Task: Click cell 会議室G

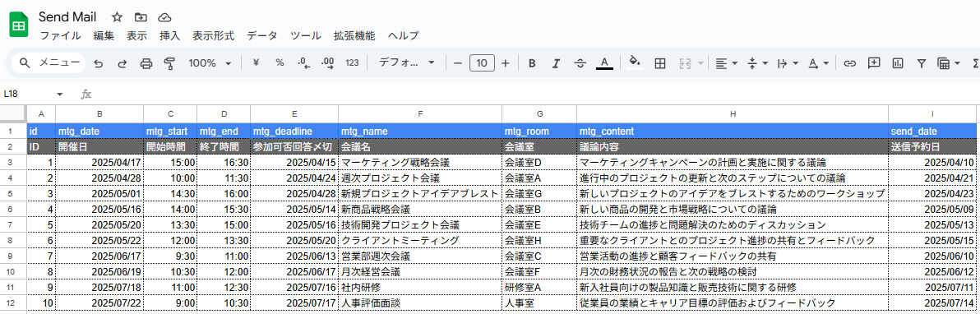Action: 539,194
